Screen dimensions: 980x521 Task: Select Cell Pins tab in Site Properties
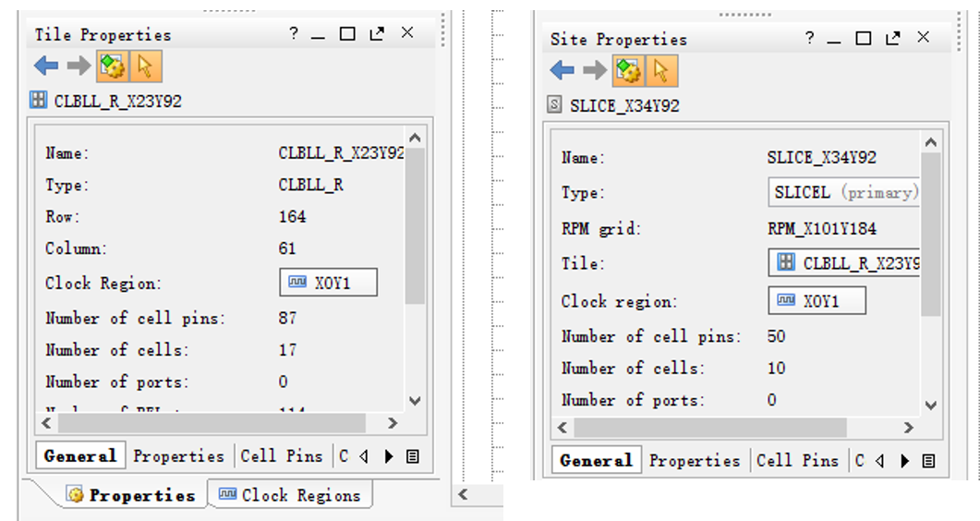pos(797,461)
